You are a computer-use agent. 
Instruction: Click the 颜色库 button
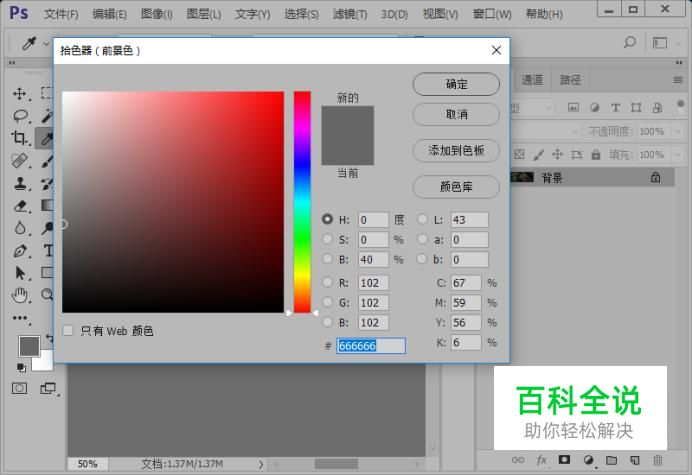click(x=456, y=187)
